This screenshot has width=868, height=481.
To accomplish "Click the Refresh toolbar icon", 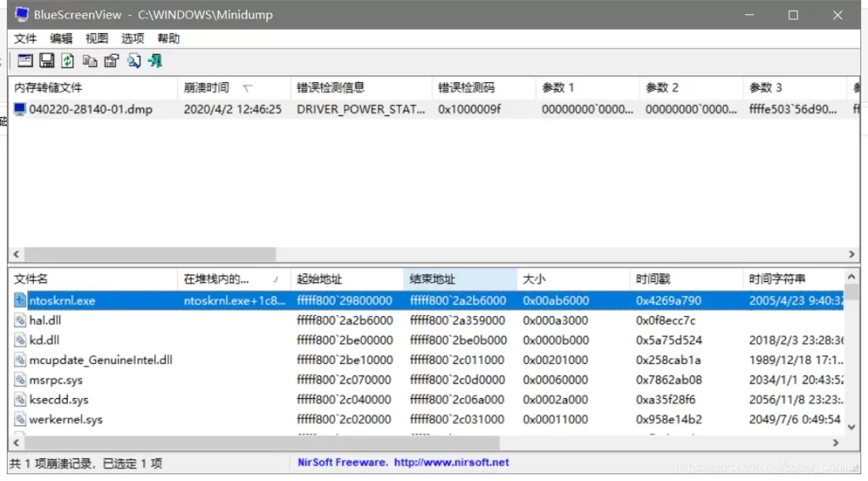I will (x=68, y=61).
